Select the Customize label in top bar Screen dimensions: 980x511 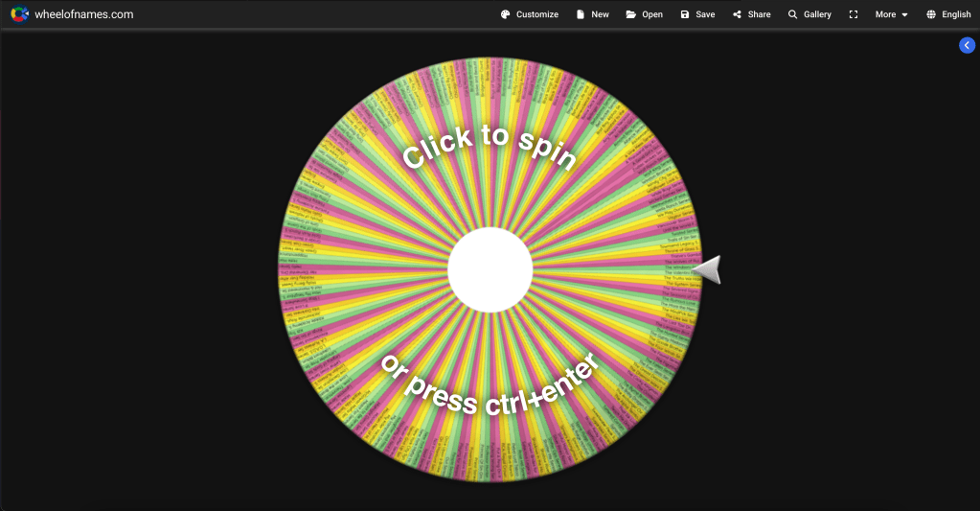(537, 14)
